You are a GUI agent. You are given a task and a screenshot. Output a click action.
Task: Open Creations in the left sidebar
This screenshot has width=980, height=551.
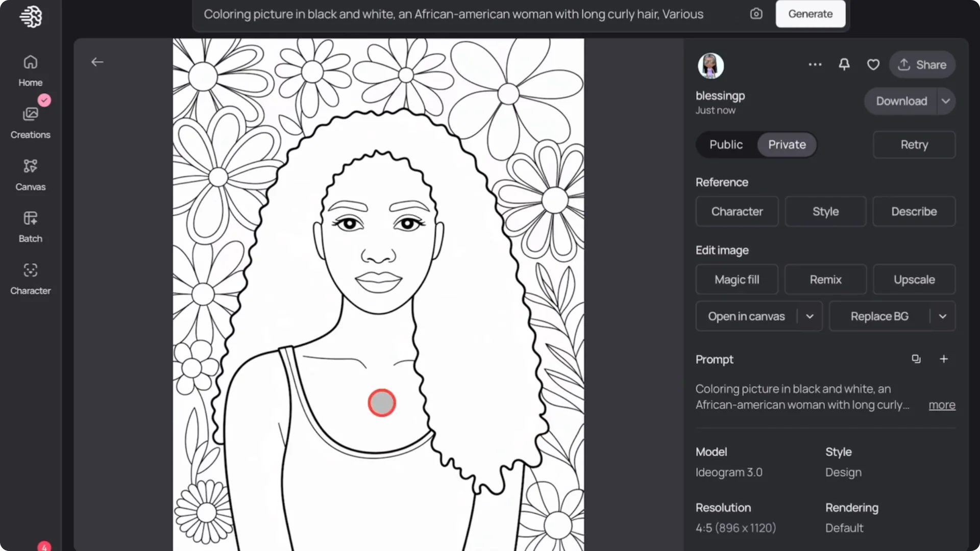[x=30, y=121]
